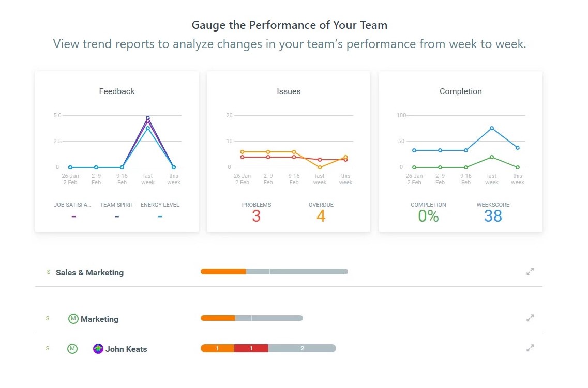Click the COMPLETION percentage of 0%
The image size is (588, 388).
pos(428,216)
